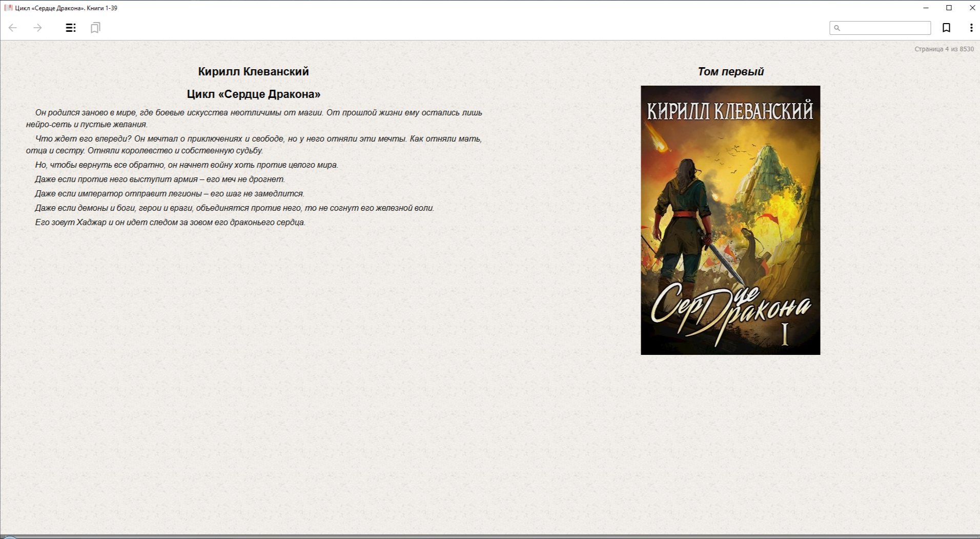This screenshot has height=539, width=980.
Task: Click the reading progress bar at bottom
Action: coord(490,536)
